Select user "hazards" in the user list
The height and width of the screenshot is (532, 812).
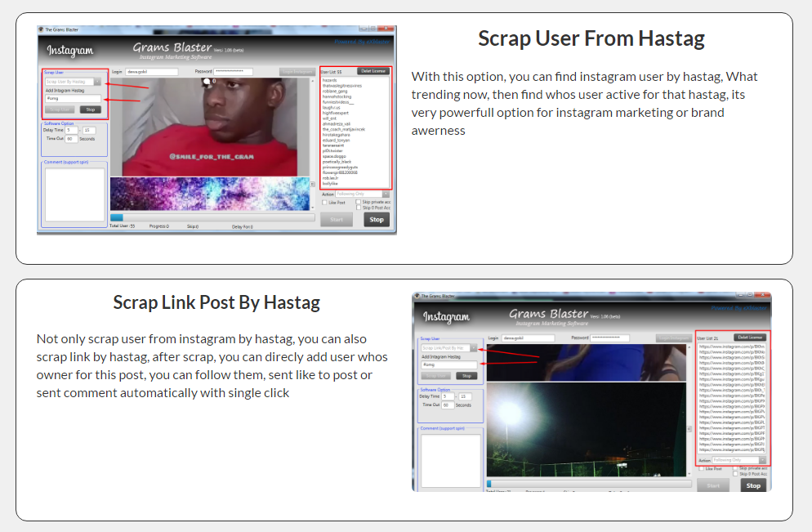(330, 80)
